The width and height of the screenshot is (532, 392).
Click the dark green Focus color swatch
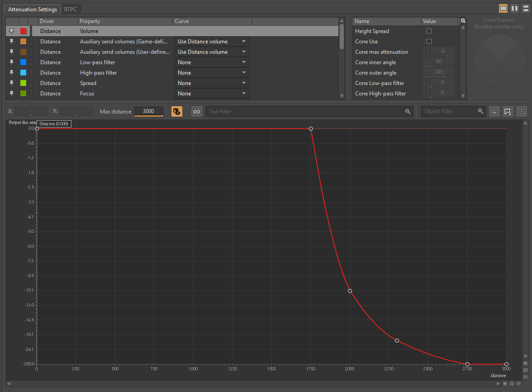pyautogui.click(x=24, y=94)
